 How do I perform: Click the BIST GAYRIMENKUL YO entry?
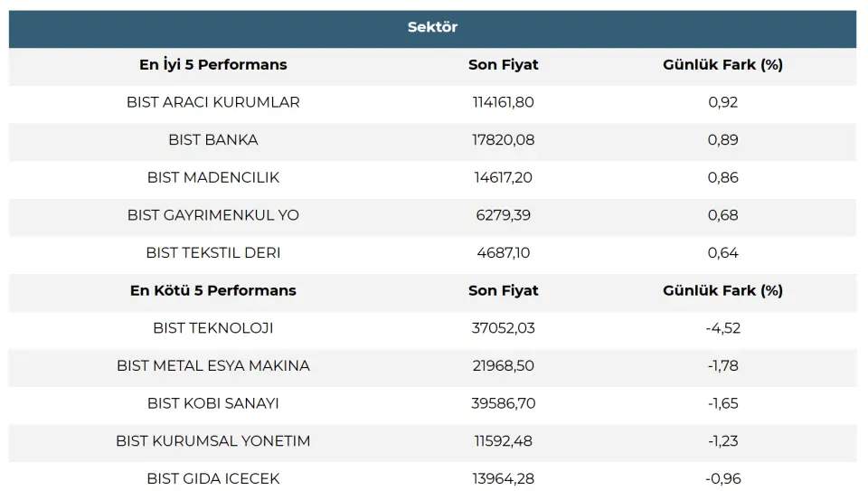click(x=212, y=215)
